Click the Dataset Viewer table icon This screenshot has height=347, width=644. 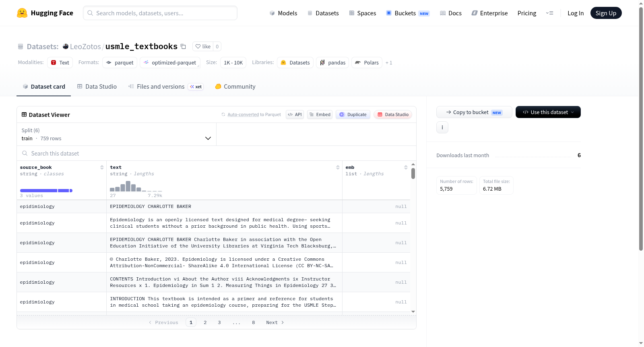tap(24, 115)
